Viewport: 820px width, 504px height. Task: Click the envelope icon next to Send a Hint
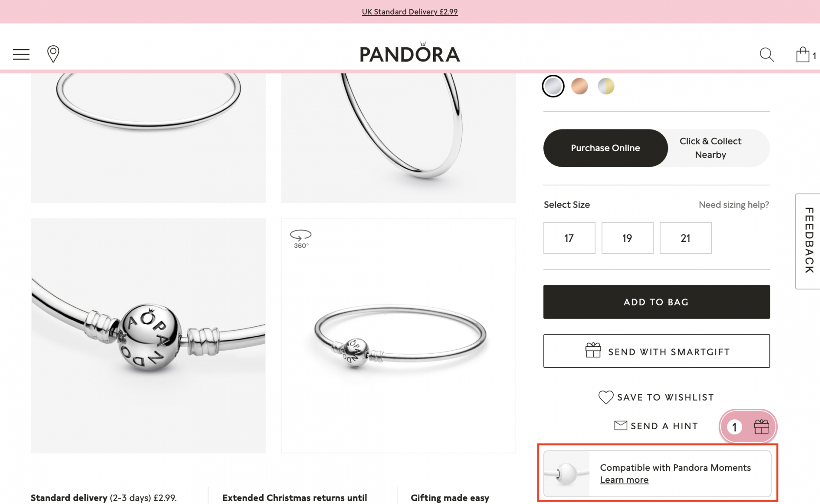(x=621, y=426)
